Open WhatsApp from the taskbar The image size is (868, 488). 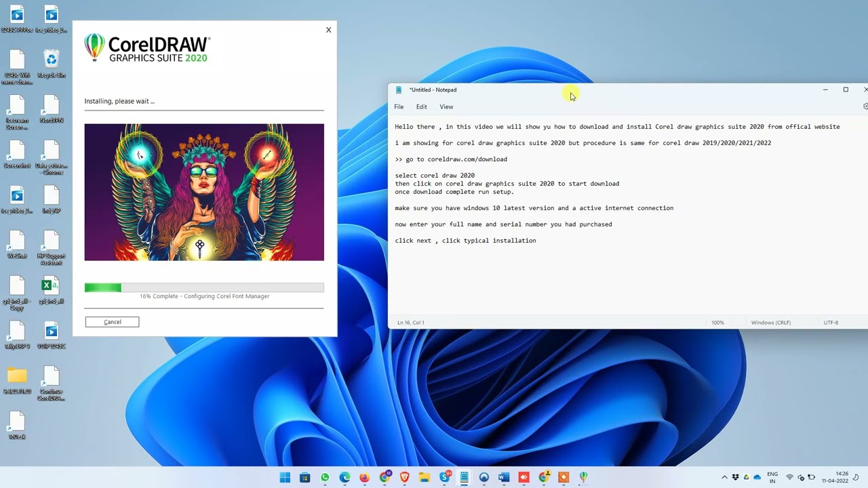325,477
